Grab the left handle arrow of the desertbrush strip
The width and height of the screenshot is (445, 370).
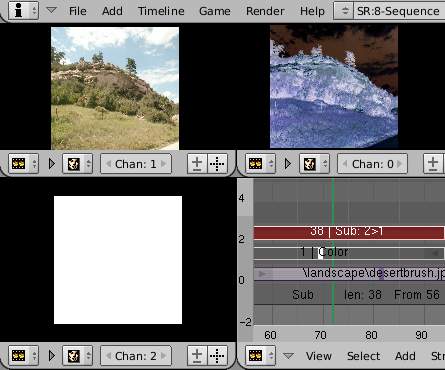tap(262, 274)
